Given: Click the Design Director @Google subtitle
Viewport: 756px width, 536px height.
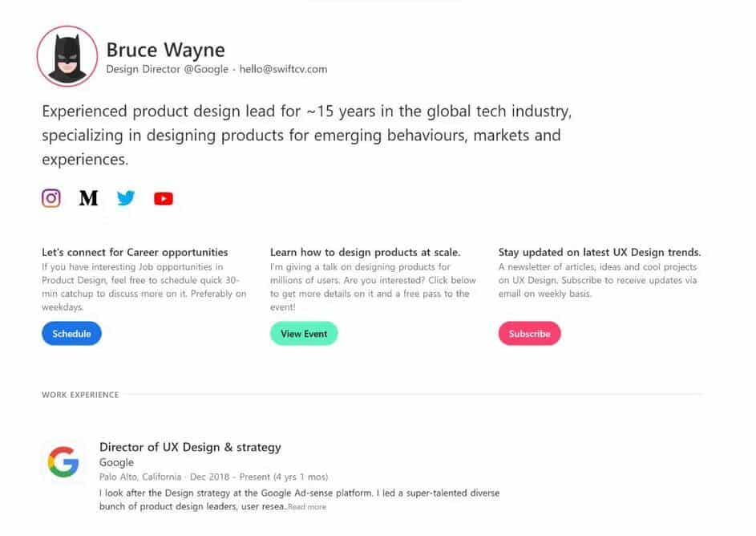Looking at the screenshot, I should (x=167, y=70).
